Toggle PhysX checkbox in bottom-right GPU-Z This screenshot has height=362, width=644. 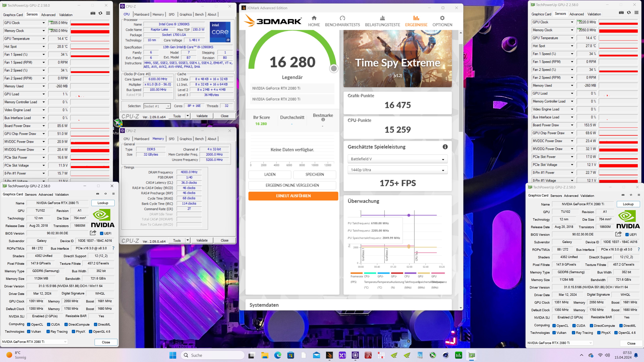click(599, 333)
